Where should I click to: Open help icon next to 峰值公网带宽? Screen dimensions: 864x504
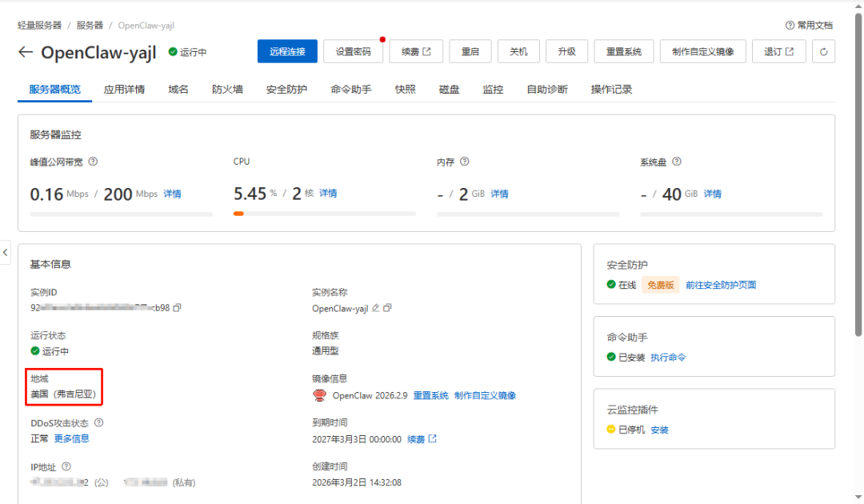tap(93, 162)
